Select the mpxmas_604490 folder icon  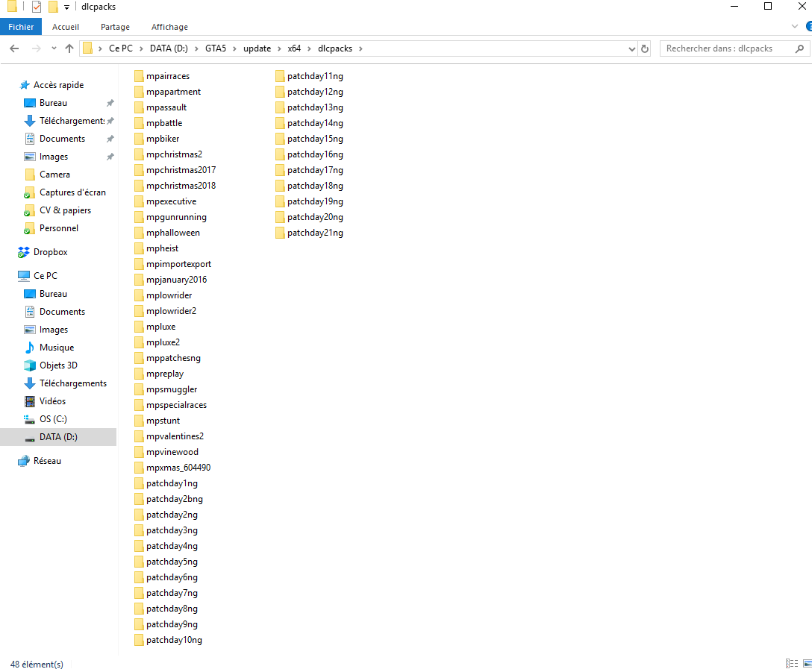click(138, 468)
